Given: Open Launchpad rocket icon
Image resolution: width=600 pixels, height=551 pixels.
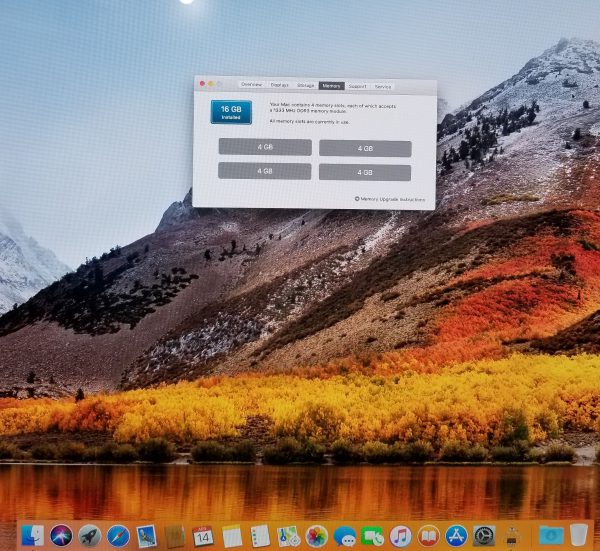Looking at the screenshot, I should point(89,535).
